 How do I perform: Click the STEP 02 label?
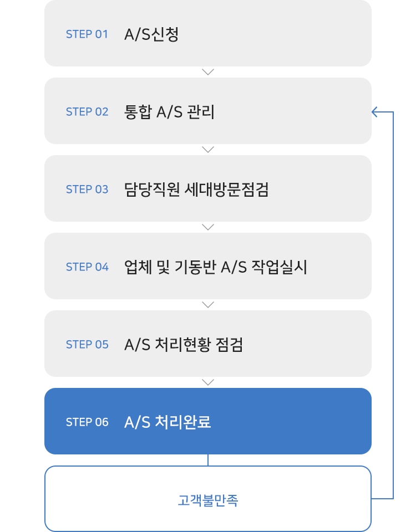(87, 112)
